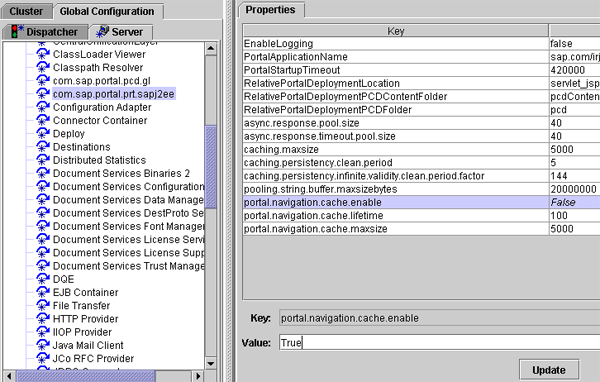Click the tree vertical scrollbar thumb
The image size is (600, 382).
(211, 167)
